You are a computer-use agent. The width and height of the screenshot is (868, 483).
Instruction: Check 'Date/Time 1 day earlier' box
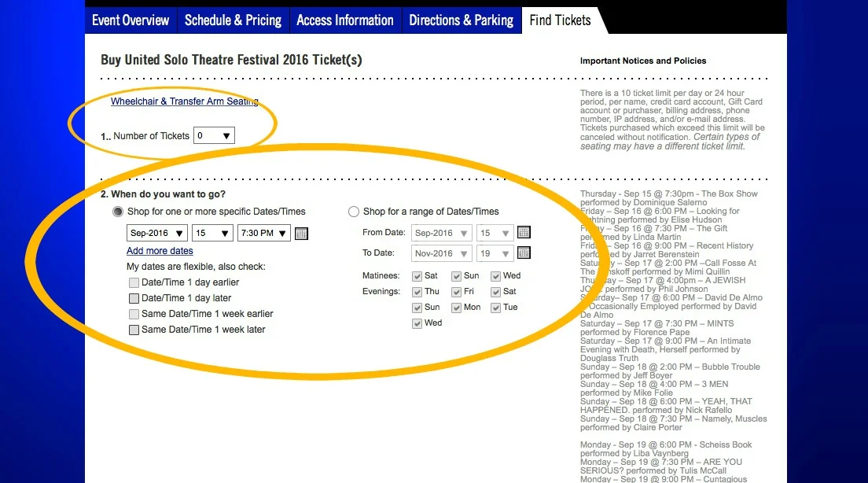pyautogui.click(x=134, y=282)
